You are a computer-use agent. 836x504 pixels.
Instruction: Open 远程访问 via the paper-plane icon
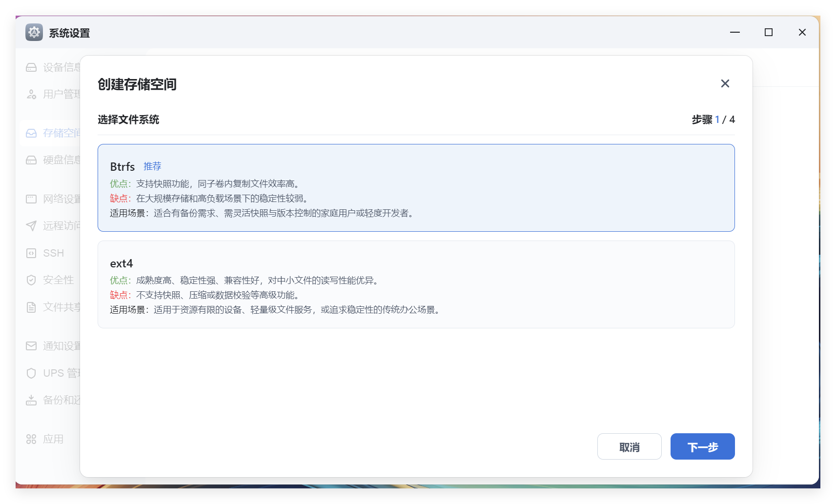tap(31, 226)
